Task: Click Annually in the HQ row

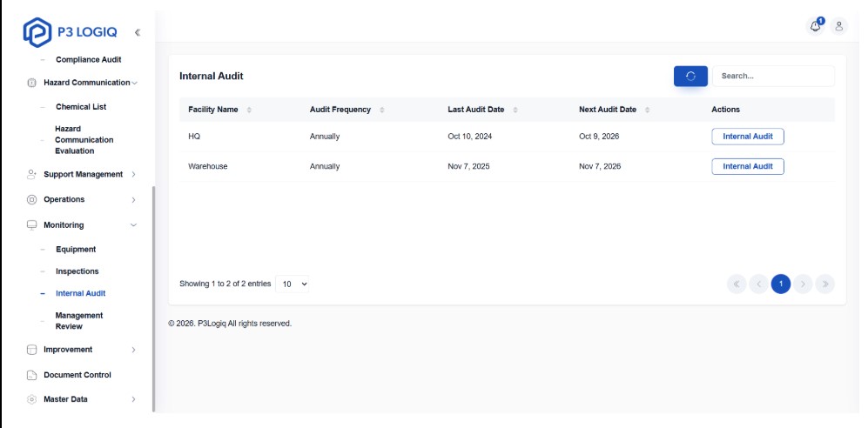Action: 325,137
